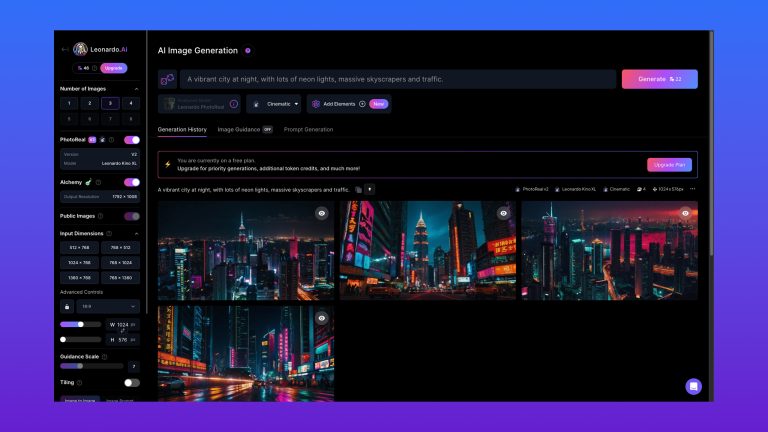The width and height of the screenshot is (768, 432).
Task: Click the aspect ratio lock icon
Action: (x=67, y=306)
